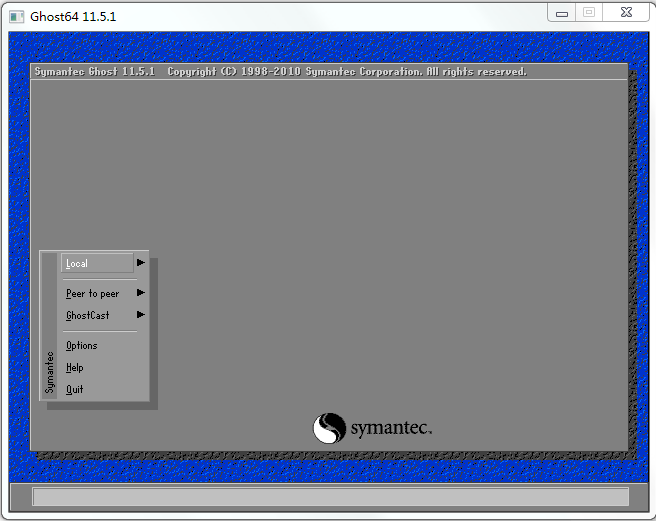Click the symantec wordmark text
Screen dimensions: 656x521
coord(390,429)
